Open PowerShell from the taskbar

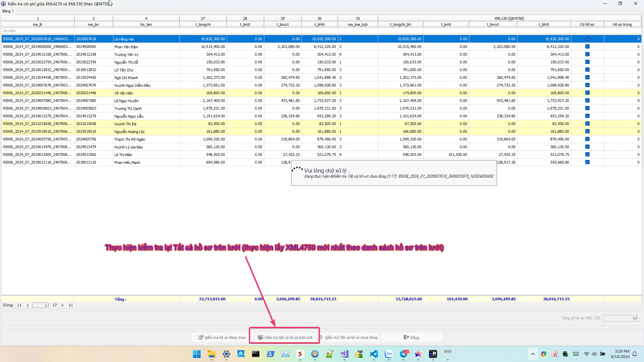(x=270, y=354)
